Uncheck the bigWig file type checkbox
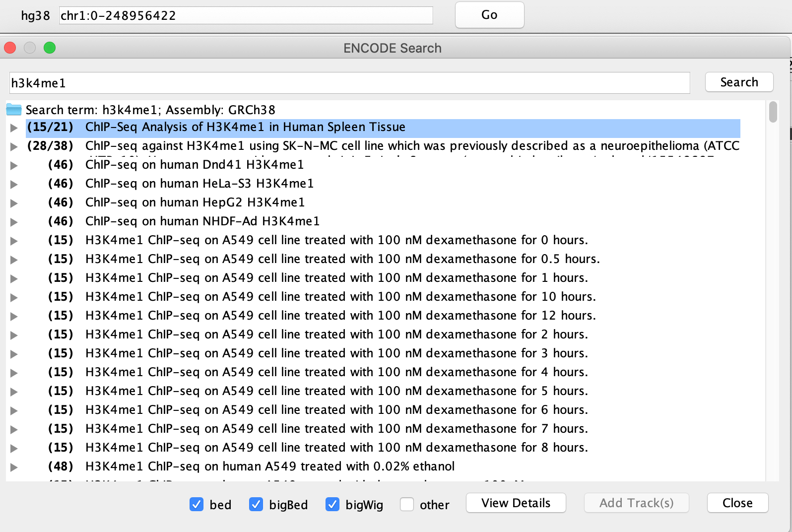Screen dimensions: 792x532 click(x=332, y=504)
